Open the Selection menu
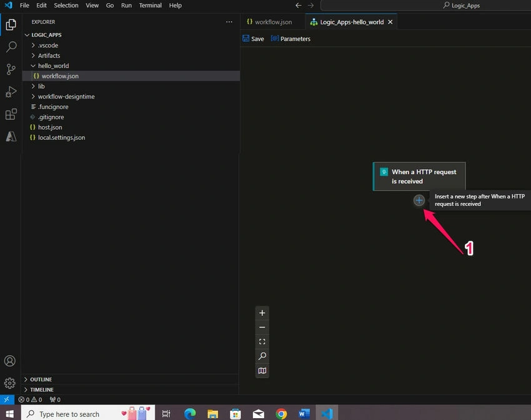Image resolution: width=531 pixels, height=420 pixels. pyautogui.click(x=66, y=6)
